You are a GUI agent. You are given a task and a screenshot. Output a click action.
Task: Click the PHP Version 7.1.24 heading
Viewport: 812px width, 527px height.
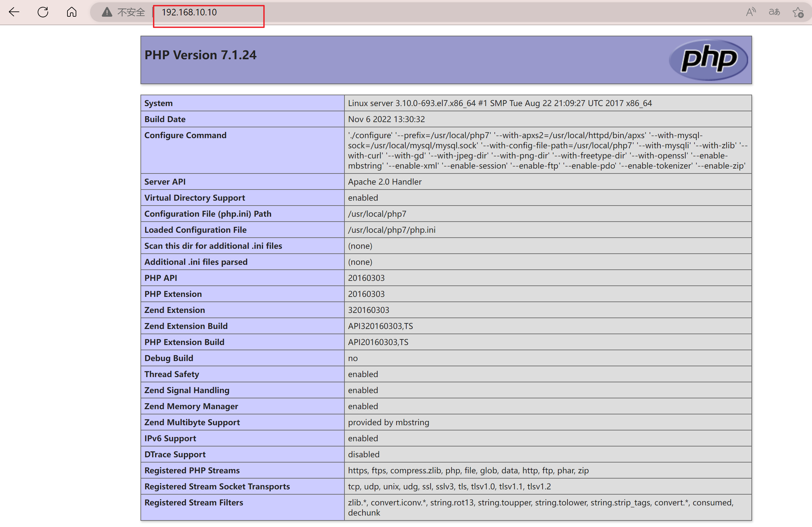click(x=200, y=55)
